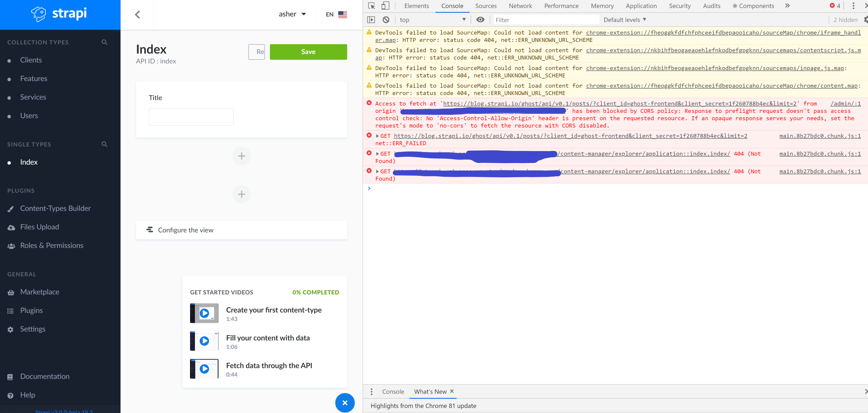This screenshot has height=413, width=868.
Task: Clear the DevTools console
Action: coord(386,19)
